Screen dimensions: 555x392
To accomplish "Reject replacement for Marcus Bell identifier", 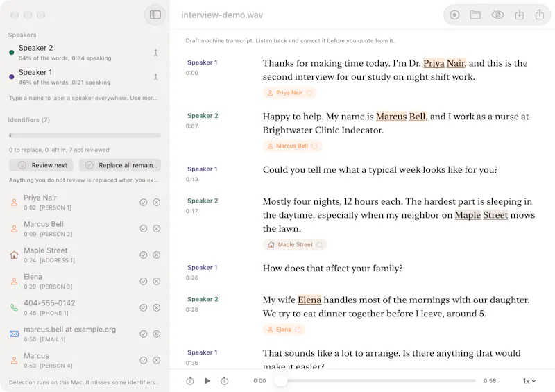I will [x=157, y=229].
